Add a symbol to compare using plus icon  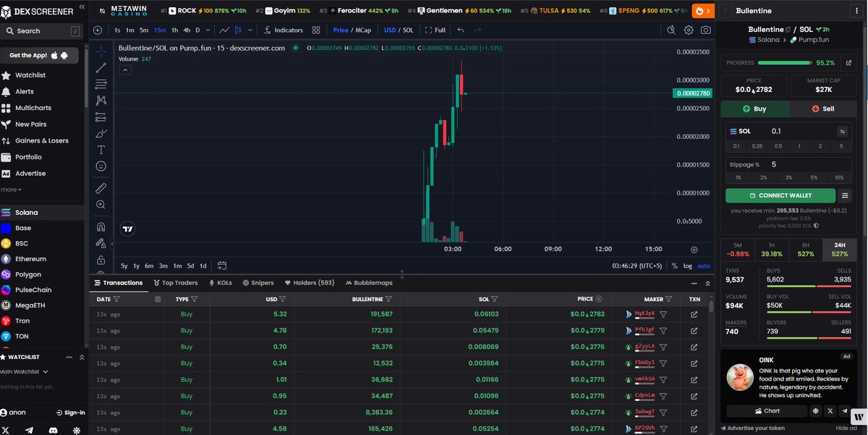pyautogui.click(x=98, y=30)
